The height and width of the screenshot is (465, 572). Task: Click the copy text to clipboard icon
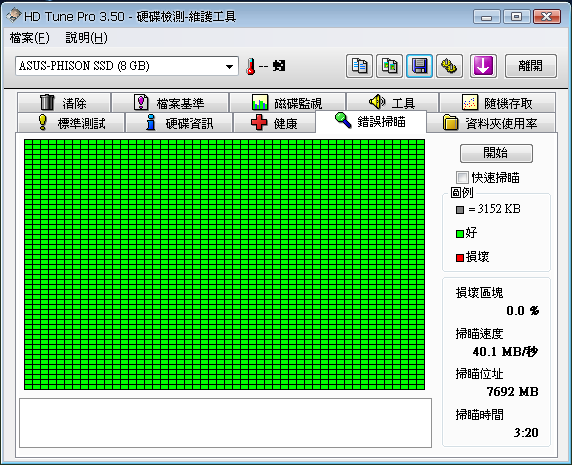click(359, 66)
